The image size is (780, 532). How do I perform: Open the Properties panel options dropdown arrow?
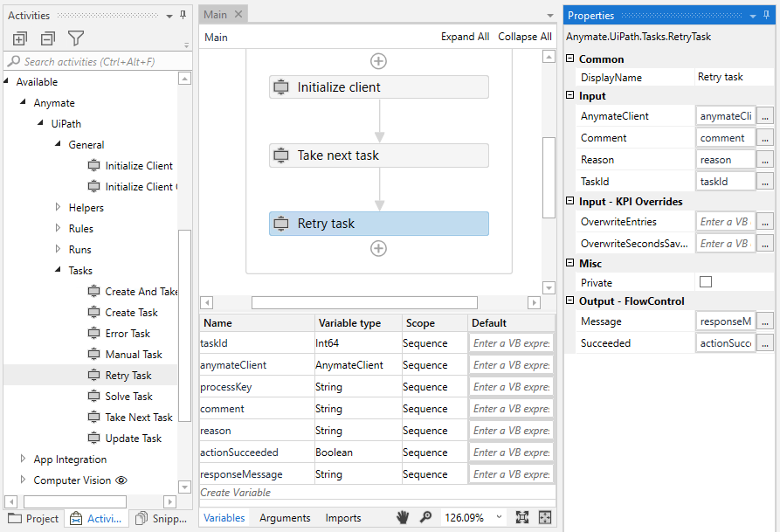click(753, 16)
